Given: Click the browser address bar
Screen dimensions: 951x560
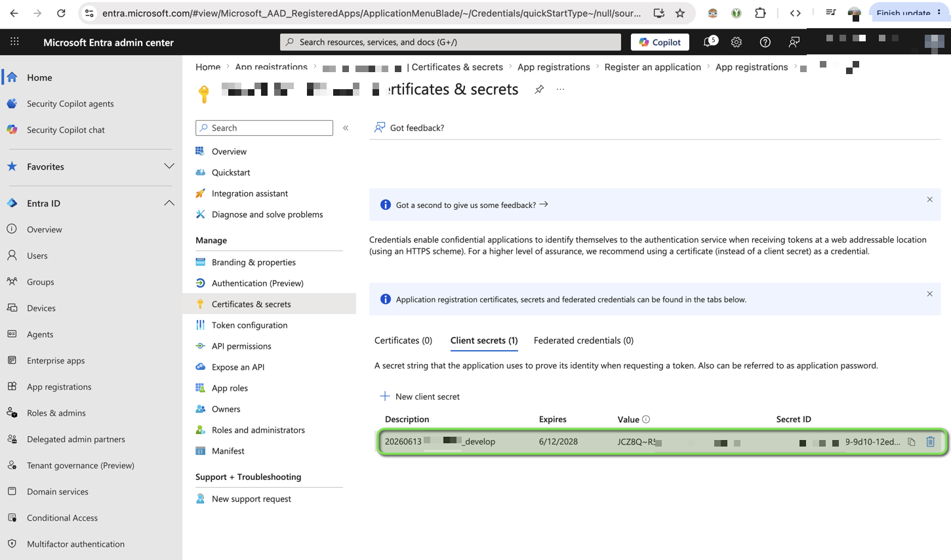Looking at the screenshot, I should [x=371, y=13].
